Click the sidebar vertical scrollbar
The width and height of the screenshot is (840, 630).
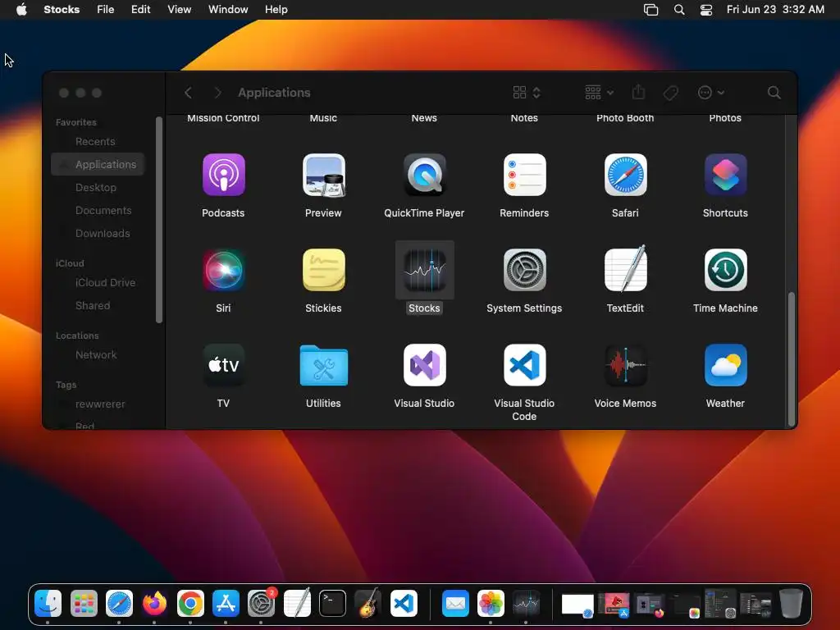[158, 220]
